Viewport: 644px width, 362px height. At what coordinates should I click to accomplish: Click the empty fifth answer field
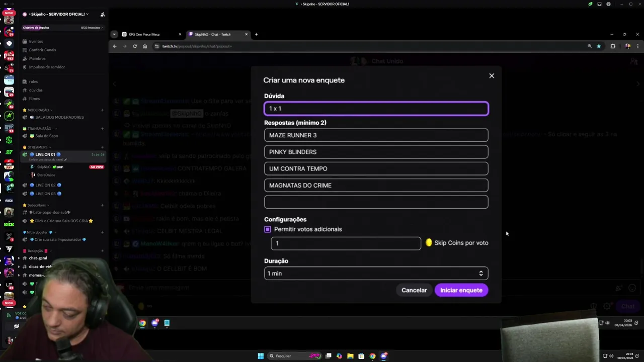[376, 202]
